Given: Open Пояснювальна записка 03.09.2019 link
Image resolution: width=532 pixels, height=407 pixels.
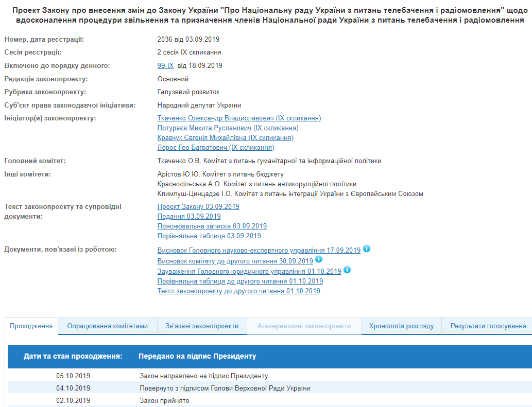Looking at the screenshot, I should pos(212,226).
